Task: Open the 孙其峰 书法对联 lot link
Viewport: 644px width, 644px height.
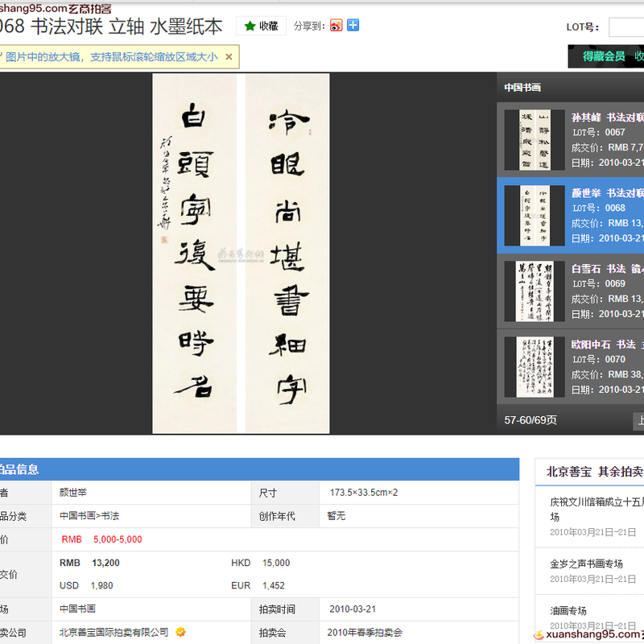Action: (608, 118)
